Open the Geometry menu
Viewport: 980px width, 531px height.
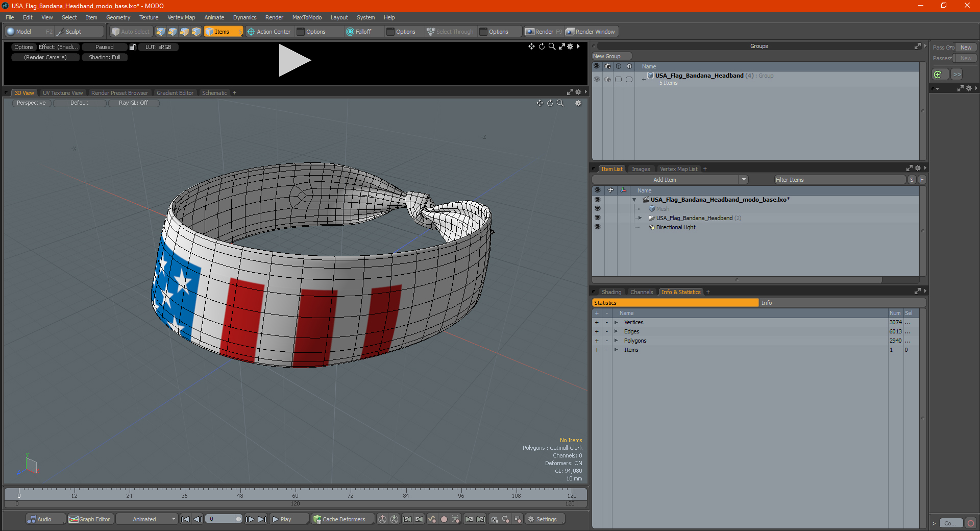[x=118, y=17]
